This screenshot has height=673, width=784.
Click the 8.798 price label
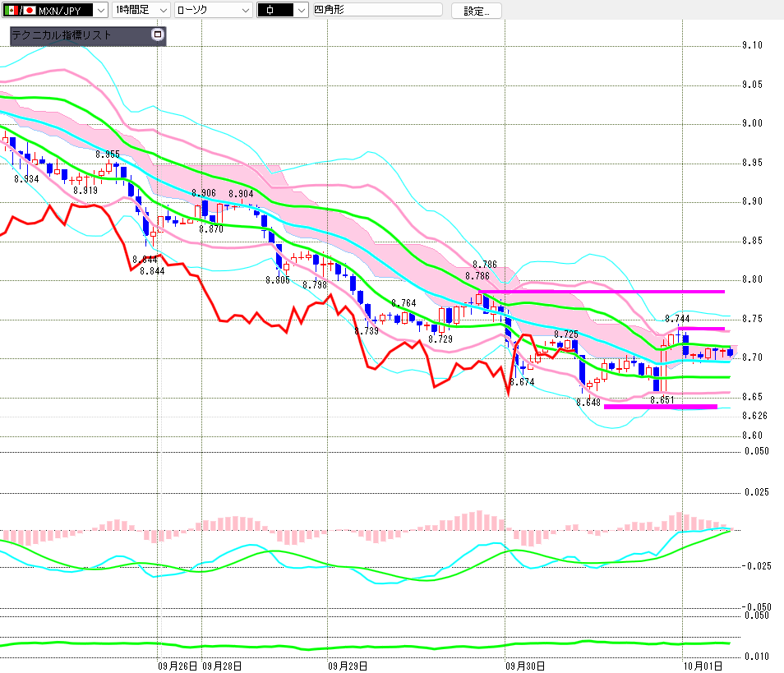315,285
